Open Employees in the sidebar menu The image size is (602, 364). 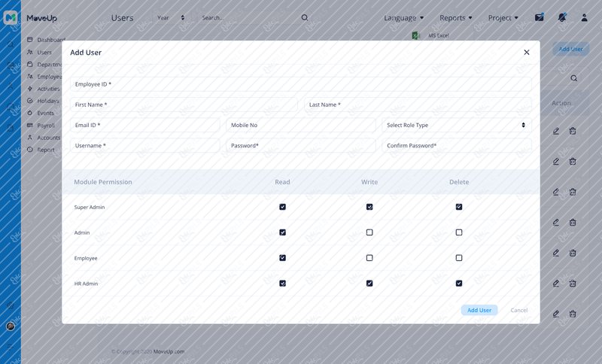pos(44,77)
